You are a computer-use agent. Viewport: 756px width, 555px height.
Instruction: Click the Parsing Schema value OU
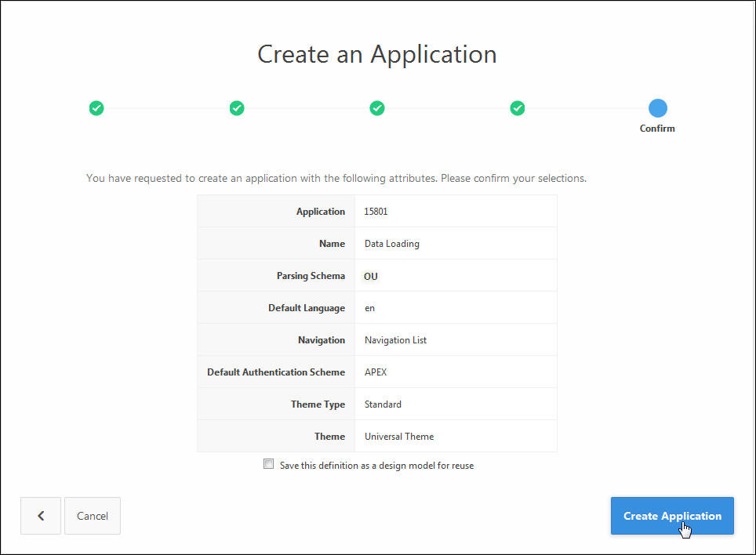(371, 276)
